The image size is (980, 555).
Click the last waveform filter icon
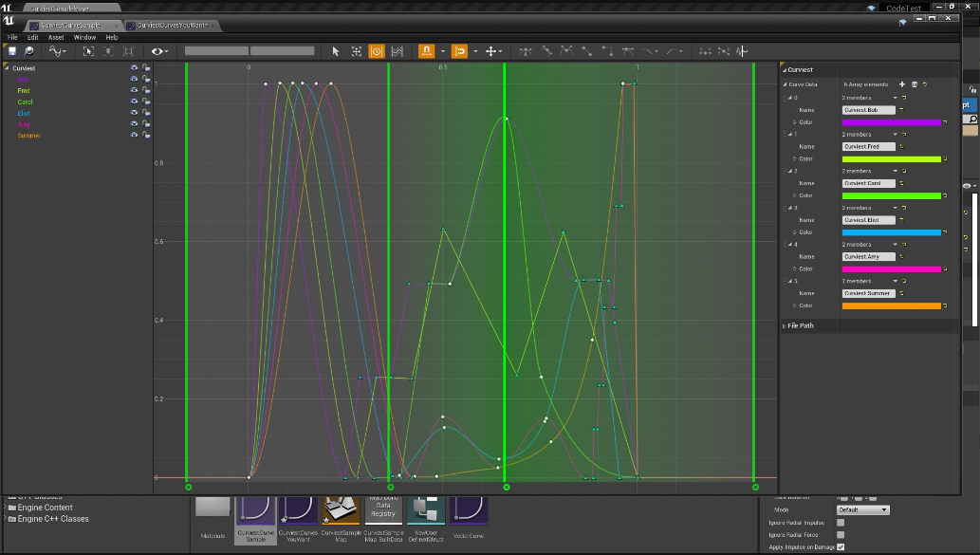click(x=742, y=51)
